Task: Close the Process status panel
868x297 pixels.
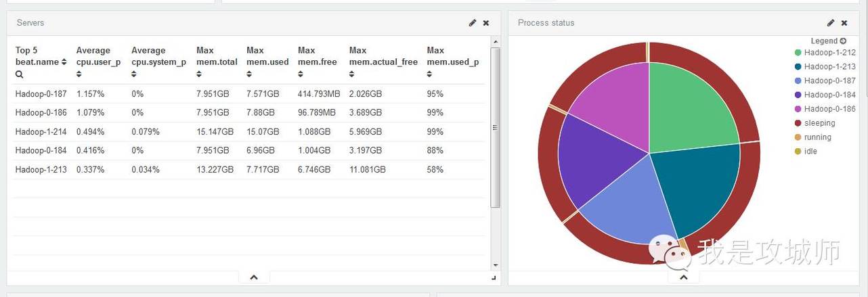Action: [x=844, y=23]
